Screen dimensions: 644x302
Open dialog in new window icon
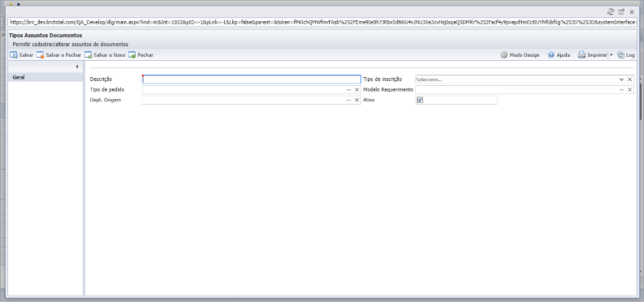pyautogui.click(x=621, y=12)
